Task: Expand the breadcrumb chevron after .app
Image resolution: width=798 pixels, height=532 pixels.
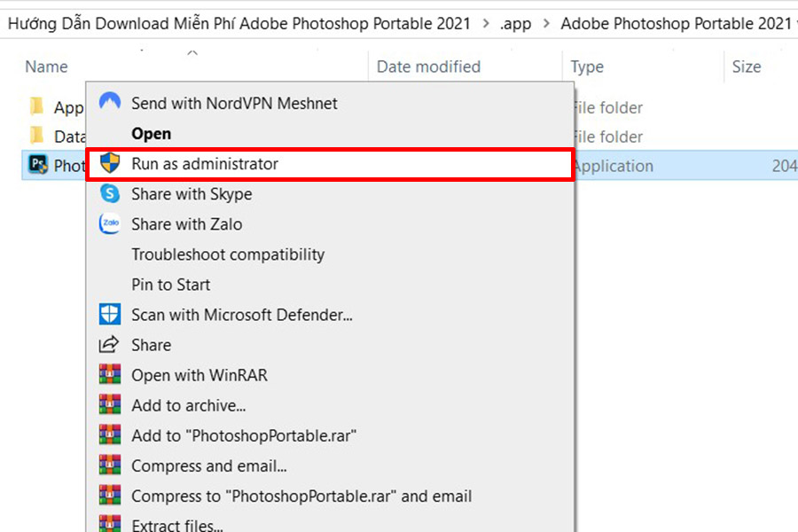Action: coord(546,23)
